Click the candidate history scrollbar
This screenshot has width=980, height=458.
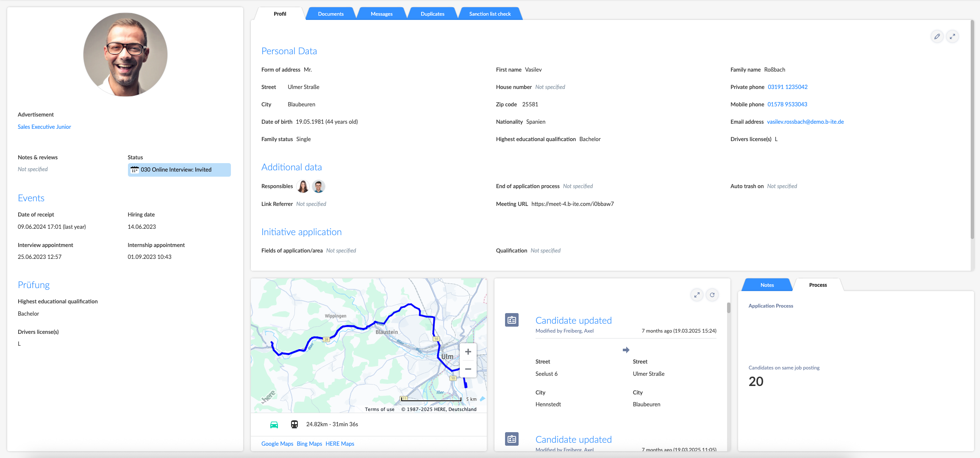(x=728, y=308)
